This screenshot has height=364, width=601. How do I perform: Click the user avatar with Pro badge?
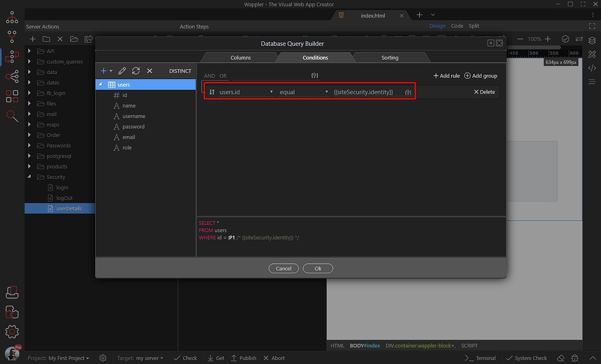(x=12, y=353)
